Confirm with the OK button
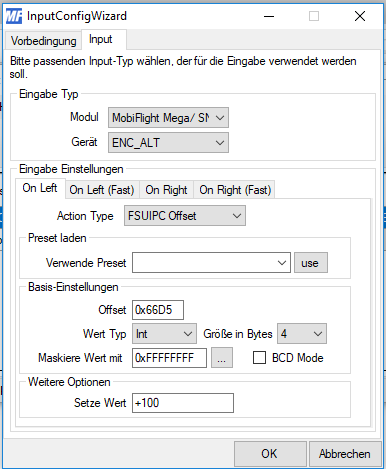 270,454
